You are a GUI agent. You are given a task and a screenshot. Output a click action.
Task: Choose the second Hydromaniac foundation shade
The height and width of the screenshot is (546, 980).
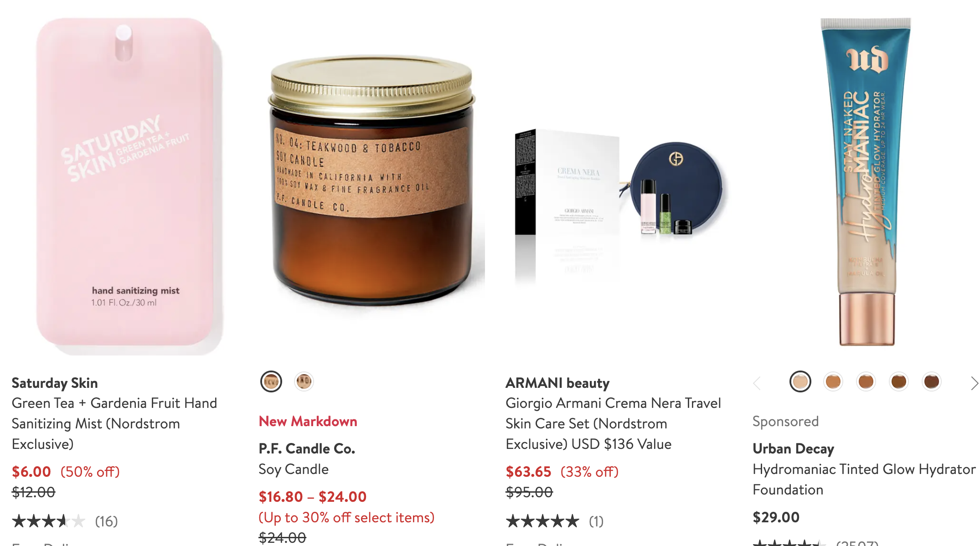[833, 382]
